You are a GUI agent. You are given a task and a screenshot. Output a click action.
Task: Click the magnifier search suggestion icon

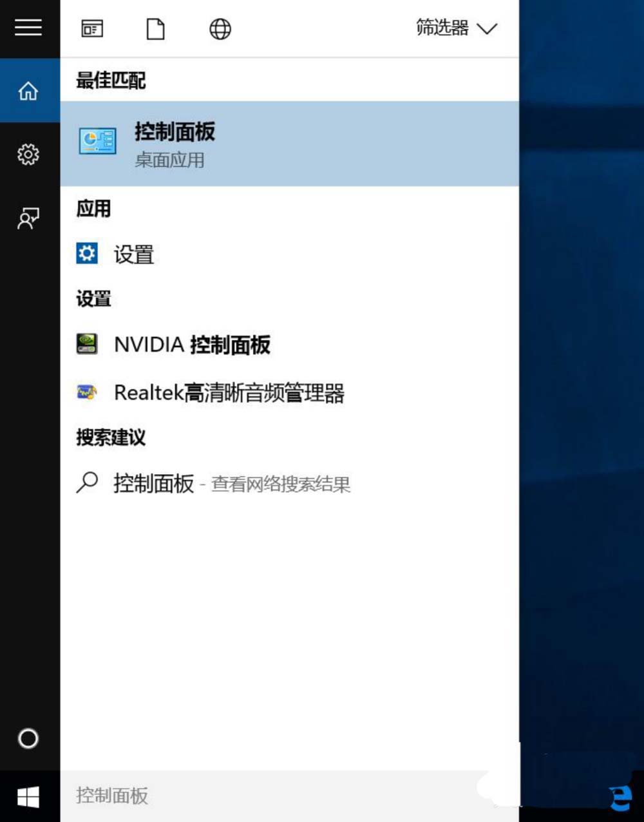tap(87, 483)
